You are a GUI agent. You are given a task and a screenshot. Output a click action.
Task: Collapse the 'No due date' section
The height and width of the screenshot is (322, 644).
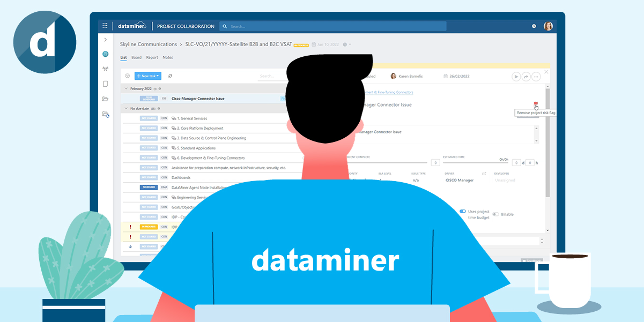(127, 108)
